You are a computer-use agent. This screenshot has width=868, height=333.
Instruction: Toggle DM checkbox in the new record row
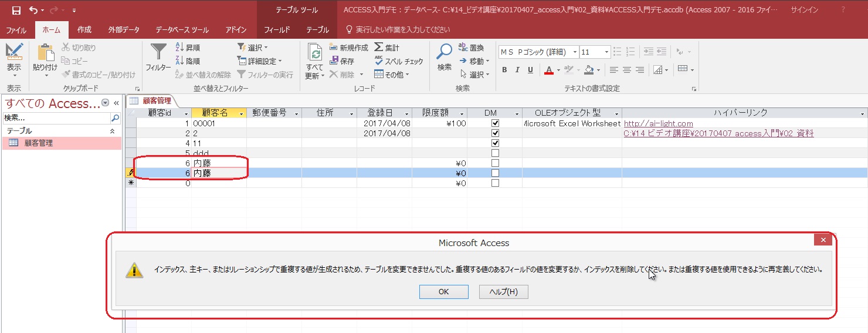(x=495, y=183)
